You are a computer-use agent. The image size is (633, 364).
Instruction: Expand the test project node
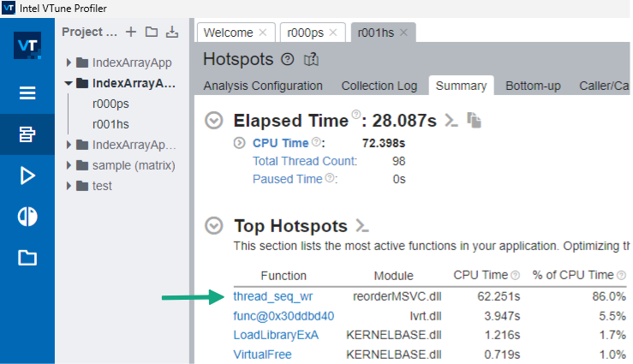[x=69, y=186]
